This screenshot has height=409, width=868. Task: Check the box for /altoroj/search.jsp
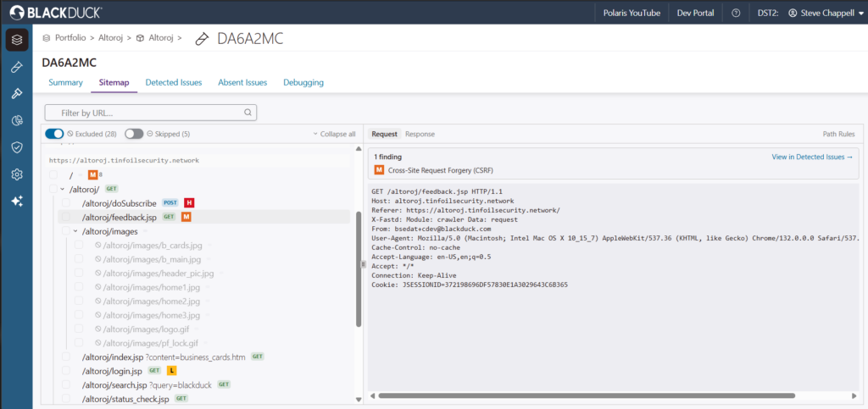(x=66, y=384)
